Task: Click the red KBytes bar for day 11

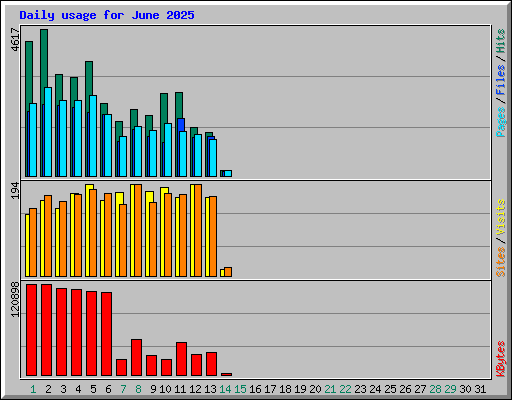Action: pyautogui.click(x=181, y=359)
